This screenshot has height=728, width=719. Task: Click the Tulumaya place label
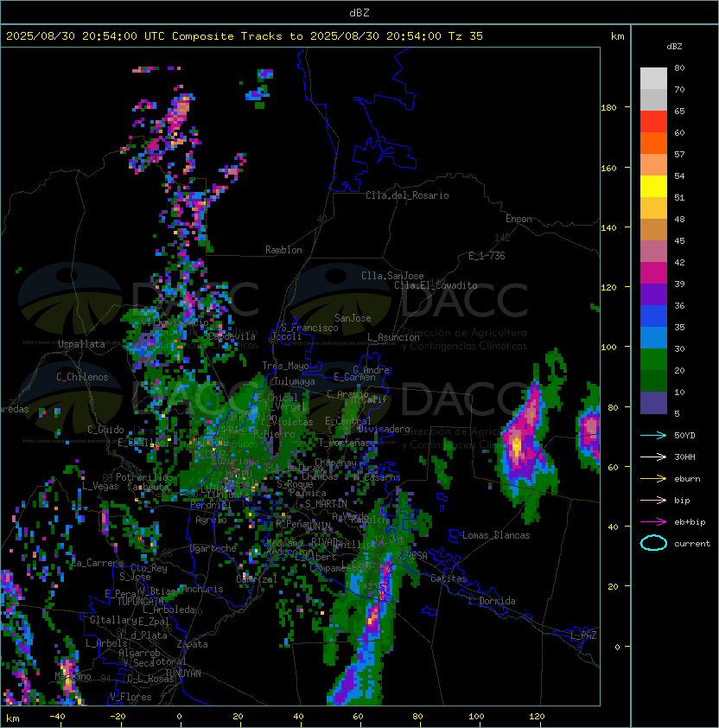point(295,381)
